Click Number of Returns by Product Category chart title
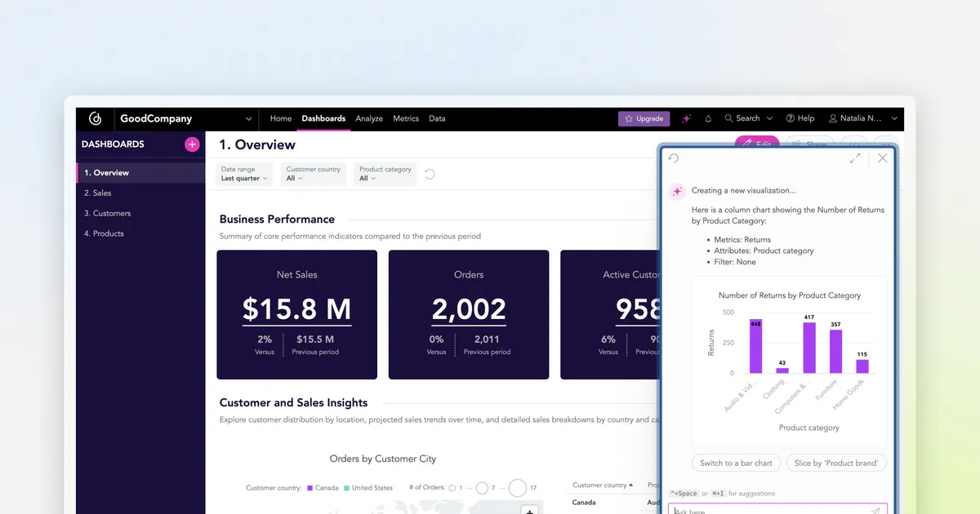Viewport: 980px width, 514px height. pos(790,295)
